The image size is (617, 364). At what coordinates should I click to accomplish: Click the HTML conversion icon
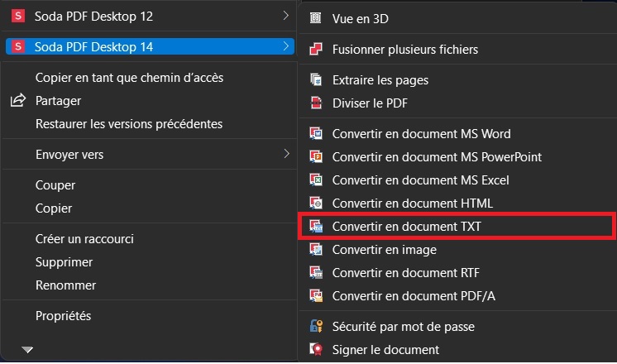click(316, 203)
